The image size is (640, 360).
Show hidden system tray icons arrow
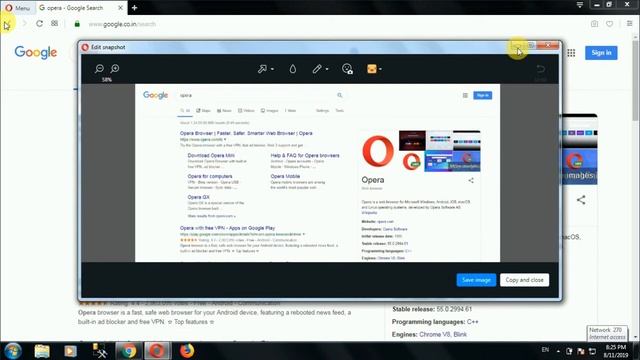click(x=558, y=351)
